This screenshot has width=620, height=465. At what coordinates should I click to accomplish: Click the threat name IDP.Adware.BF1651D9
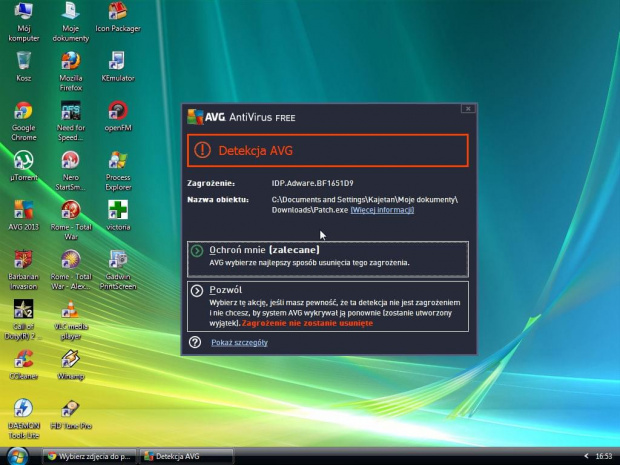pyautogui.click(x=312, y=183)
